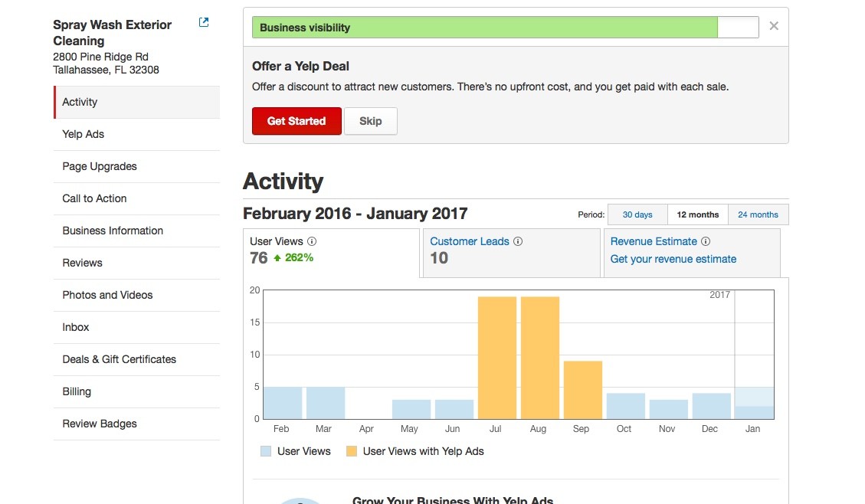
Task: Click the November bar in chart
Action: [x=669, y=409]
